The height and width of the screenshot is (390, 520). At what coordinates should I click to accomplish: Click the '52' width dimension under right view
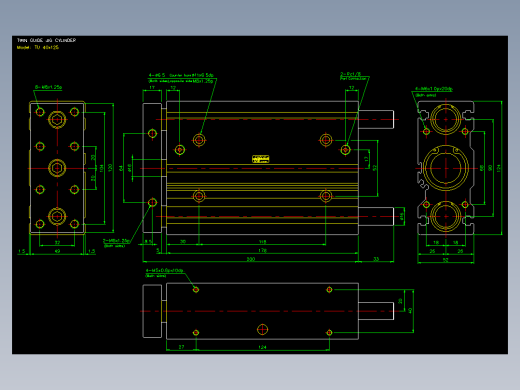coord(446,260)
